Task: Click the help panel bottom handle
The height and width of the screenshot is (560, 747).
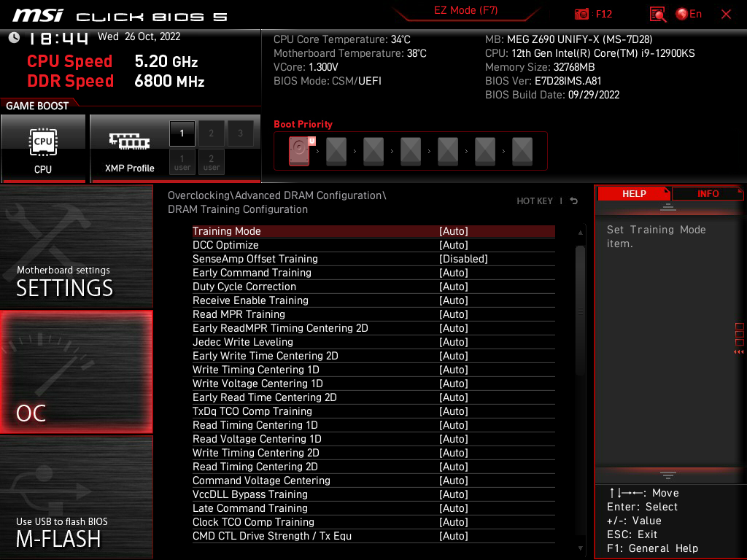Action: [x=668, y=475]
